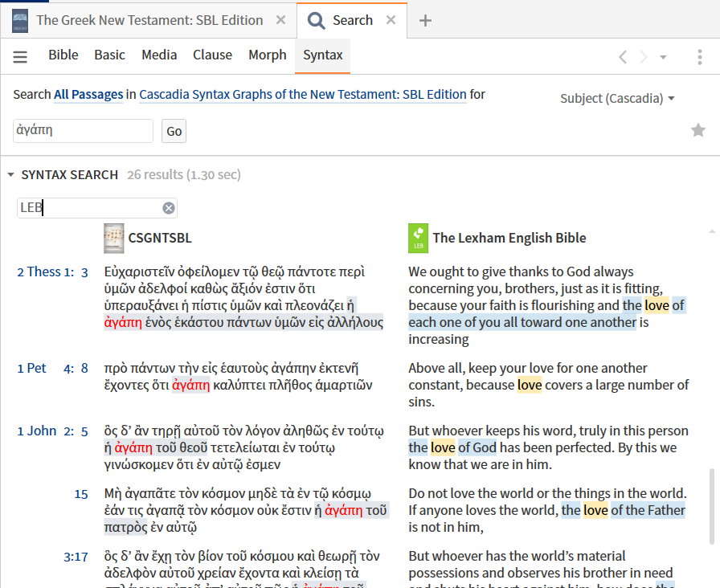This screenshot has height=588, width=720.
Task: Click the SBL Greek New Testament book icon
Action: pos(20,21)
